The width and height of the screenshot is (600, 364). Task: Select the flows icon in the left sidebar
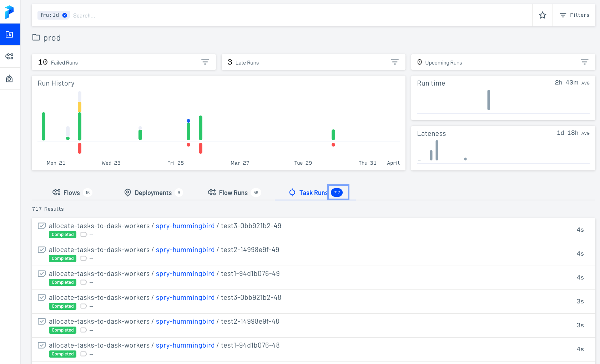pos(10,56)
